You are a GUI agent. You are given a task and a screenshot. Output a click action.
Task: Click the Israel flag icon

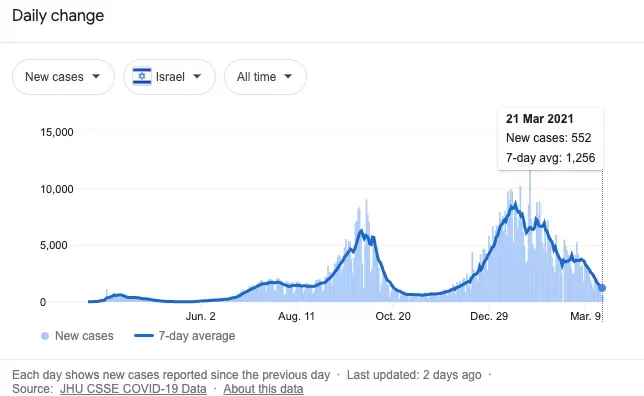142,76
